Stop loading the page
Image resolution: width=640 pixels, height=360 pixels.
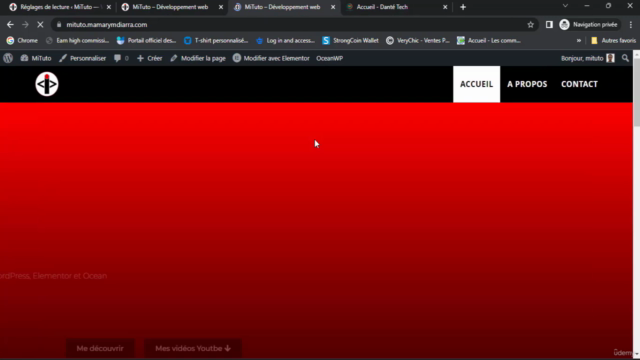(40, 24)
